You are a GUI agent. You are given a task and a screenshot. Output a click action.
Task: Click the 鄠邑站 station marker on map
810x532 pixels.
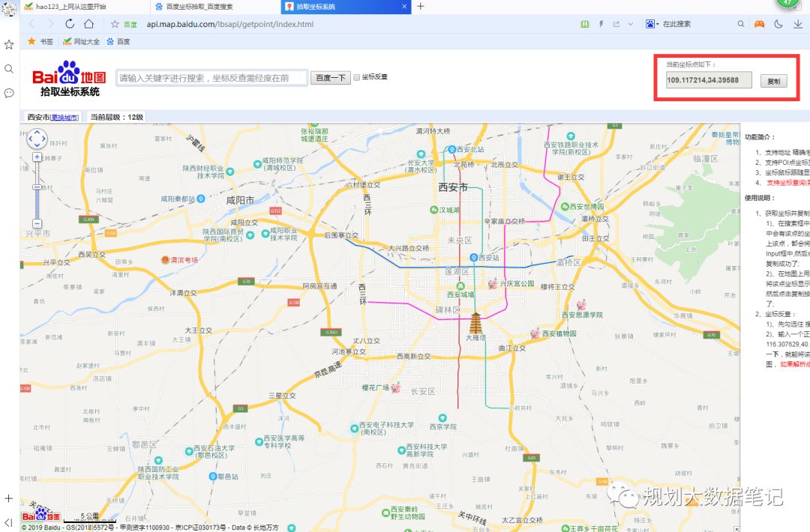(212, 477)
